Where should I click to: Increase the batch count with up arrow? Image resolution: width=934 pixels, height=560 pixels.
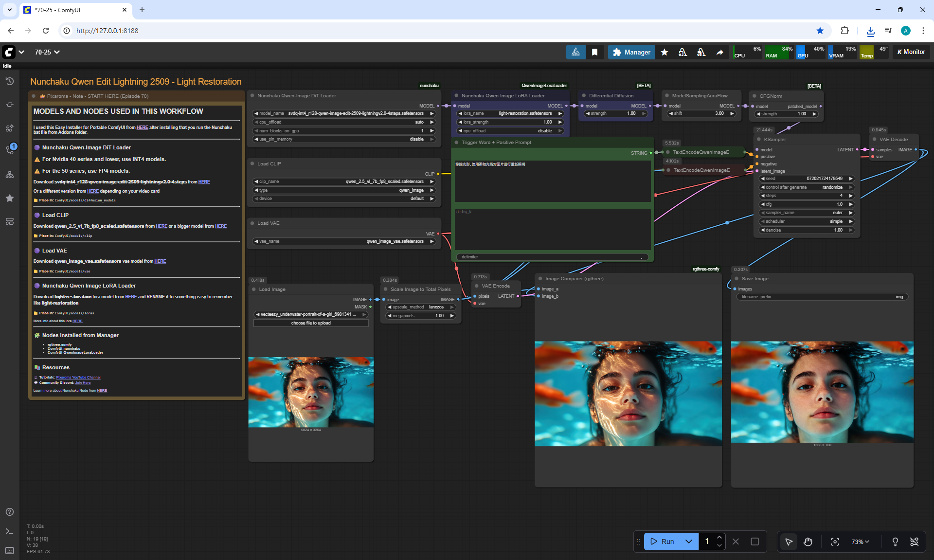[x=719, y=537]
